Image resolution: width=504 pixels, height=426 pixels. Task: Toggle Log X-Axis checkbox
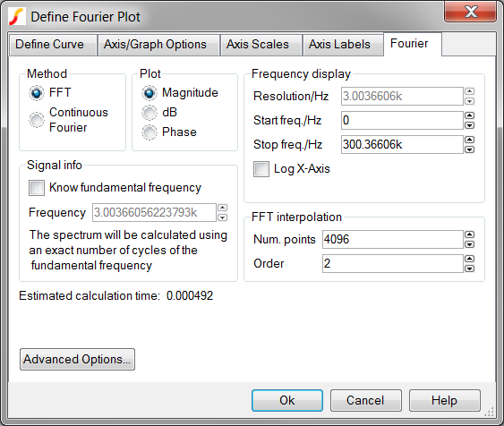click(x=261, y=169)
